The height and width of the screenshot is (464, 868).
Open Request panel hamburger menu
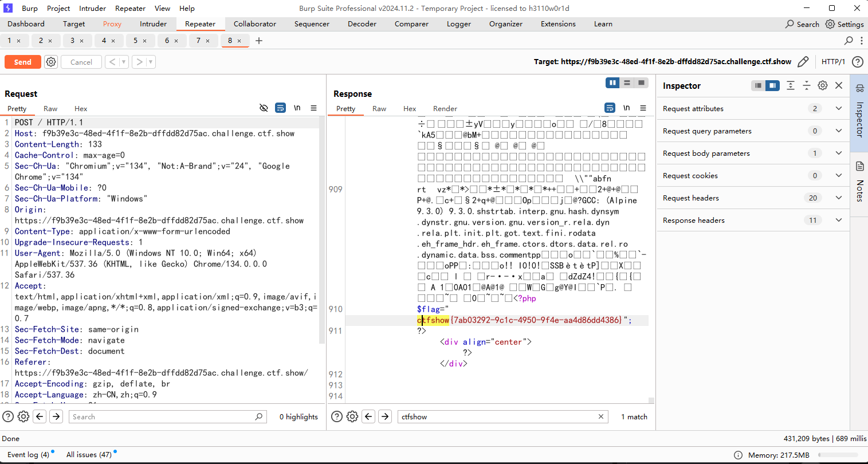(313, 108)
